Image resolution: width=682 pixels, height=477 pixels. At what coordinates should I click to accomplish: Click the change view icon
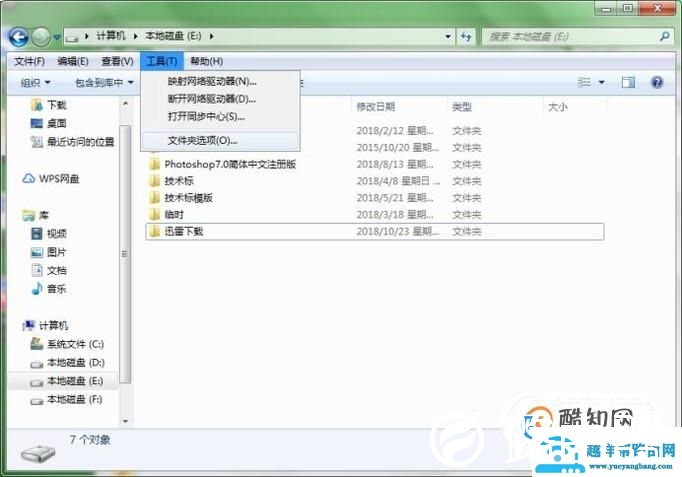click(584, 82)
